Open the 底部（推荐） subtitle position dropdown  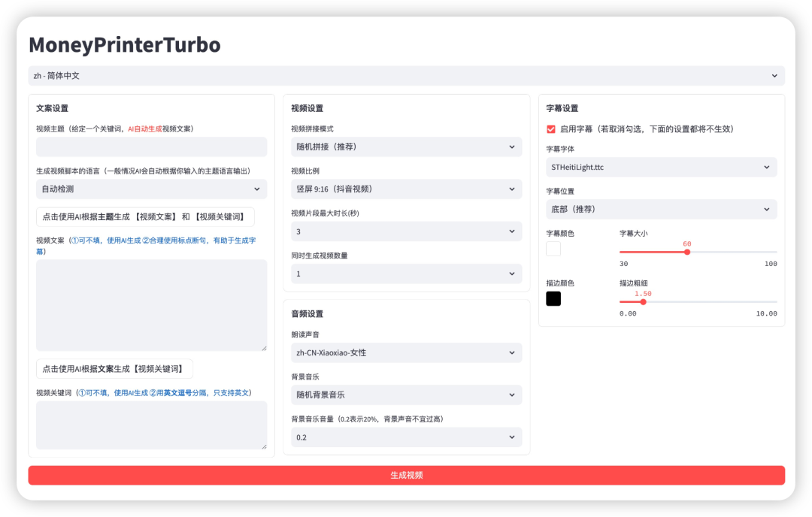click(662, 209)
